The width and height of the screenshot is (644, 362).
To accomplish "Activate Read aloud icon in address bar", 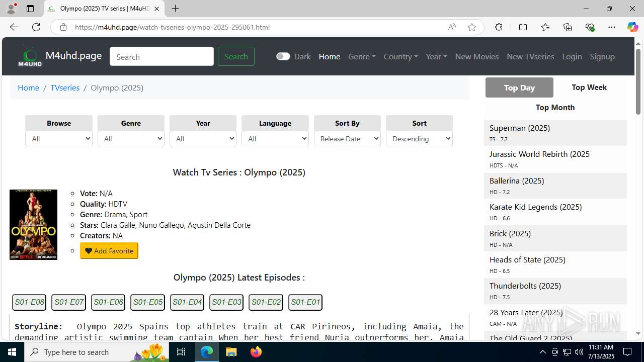I will click(x=452, y=27).
